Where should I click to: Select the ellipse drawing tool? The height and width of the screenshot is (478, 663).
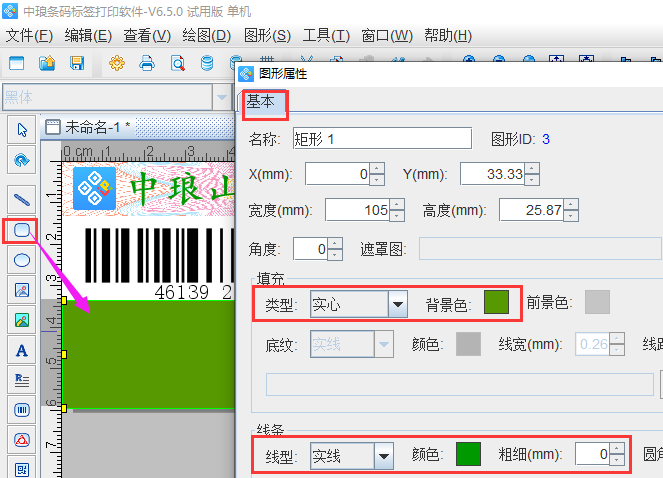click(x=22, y=260)
